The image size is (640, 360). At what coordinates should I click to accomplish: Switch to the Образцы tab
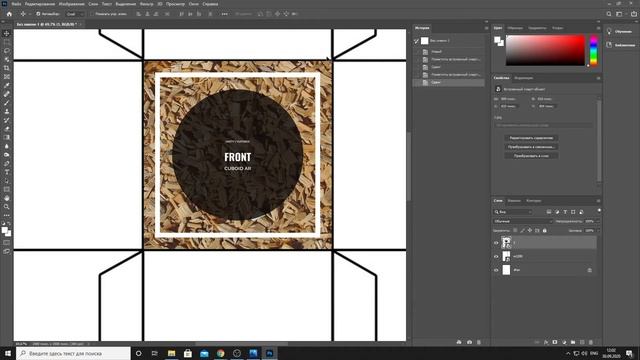coord(515,28)
